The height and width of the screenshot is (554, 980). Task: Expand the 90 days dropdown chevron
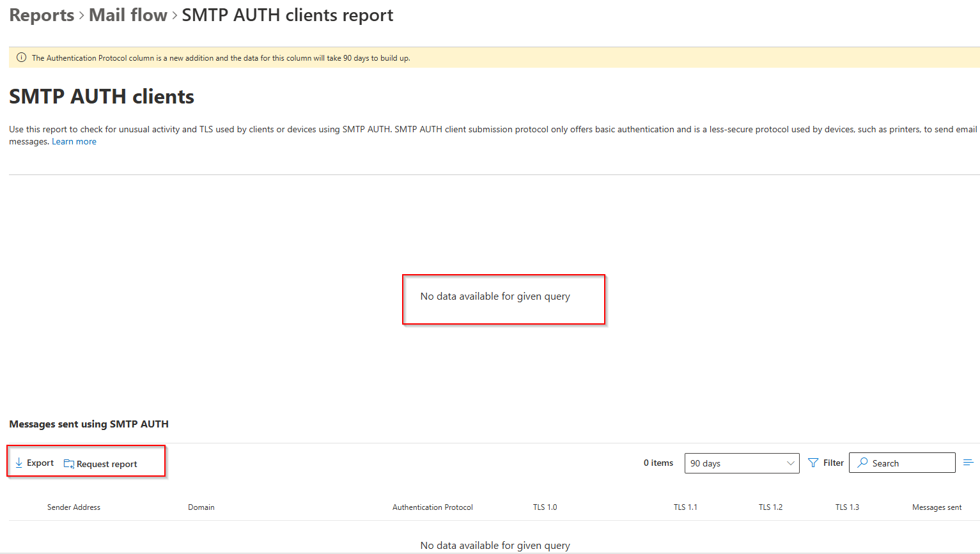tap(790, 463)
